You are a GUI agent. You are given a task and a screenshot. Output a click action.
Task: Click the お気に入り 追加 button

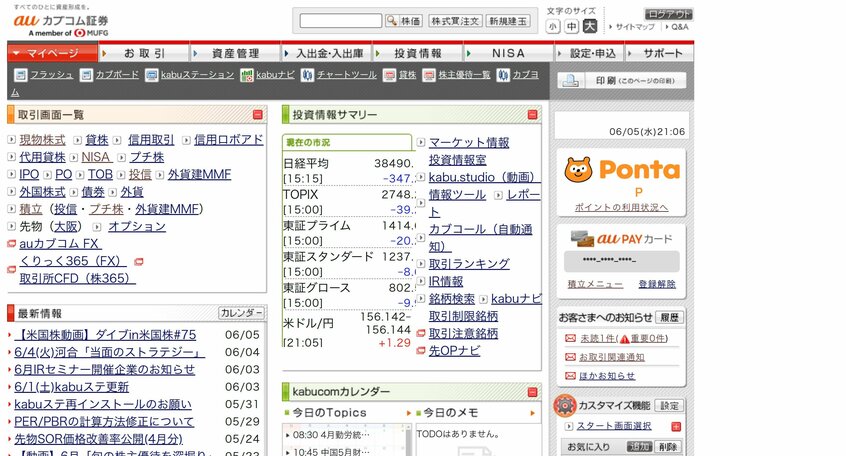pos(639,446)
